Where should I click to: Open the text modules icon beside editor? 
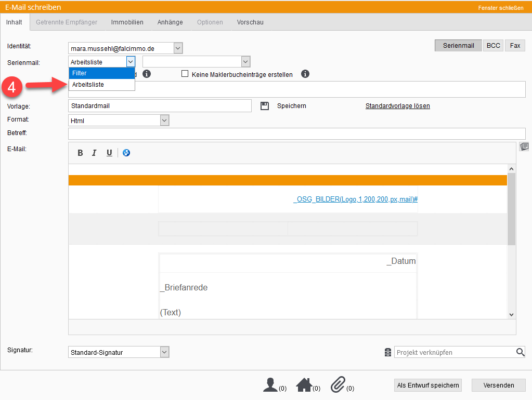tap(524, 147)
